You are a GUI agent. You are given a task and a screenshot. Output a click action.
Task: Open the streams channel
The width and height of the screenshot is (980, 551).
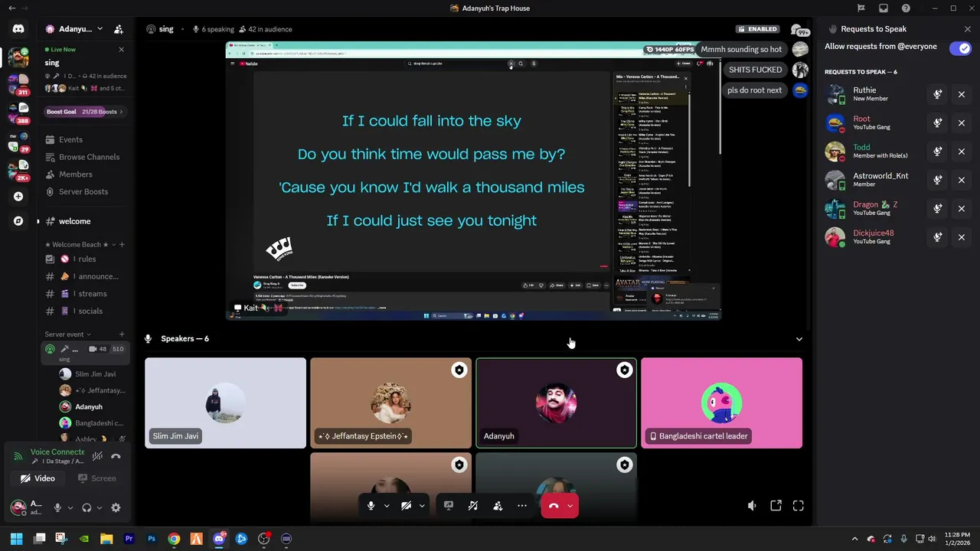coord(84,294)
